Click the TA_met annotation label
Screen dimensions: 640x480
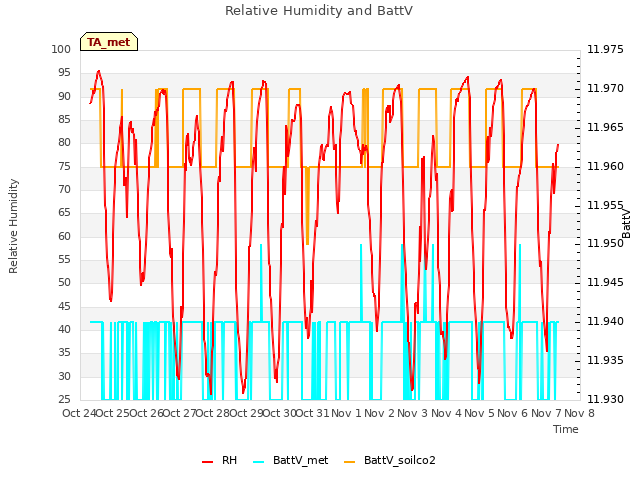pyautogui.click(x=109, y=42)
